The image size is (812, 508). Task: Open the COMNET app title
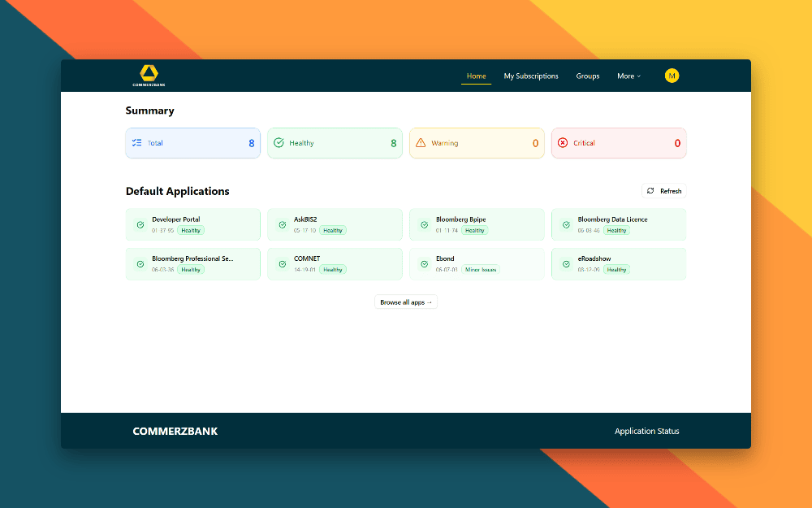[x=307, y=258]
